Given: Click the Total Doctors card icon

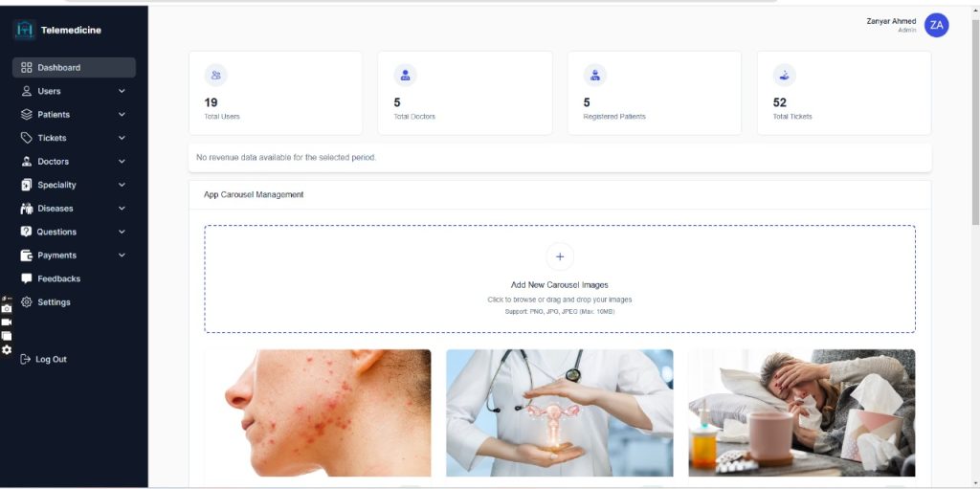Looking at the screenshot, I should pyautogui.click(x=405, y=75).
